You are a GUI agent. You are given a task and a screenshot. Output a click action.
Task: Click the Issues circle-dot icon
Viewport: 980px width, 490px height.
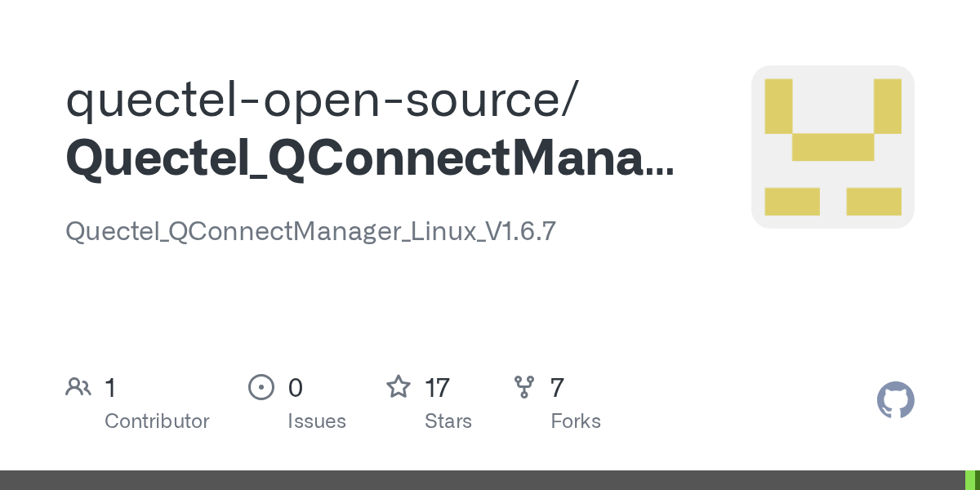(x=261, y=387)
